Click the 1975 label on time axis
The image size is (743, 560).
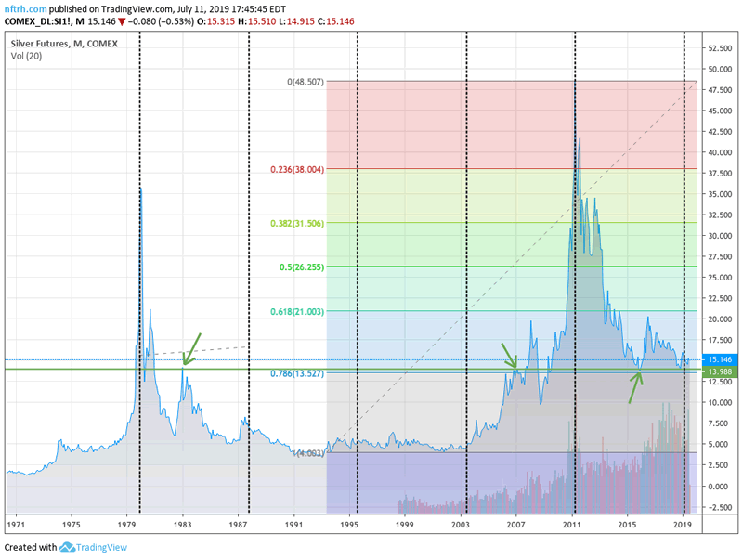(x=72, y=525)
